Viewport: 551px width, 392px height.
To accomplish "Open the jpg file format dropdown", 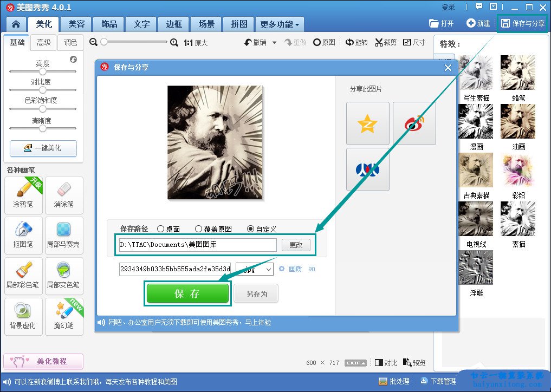I will point(255,269).
